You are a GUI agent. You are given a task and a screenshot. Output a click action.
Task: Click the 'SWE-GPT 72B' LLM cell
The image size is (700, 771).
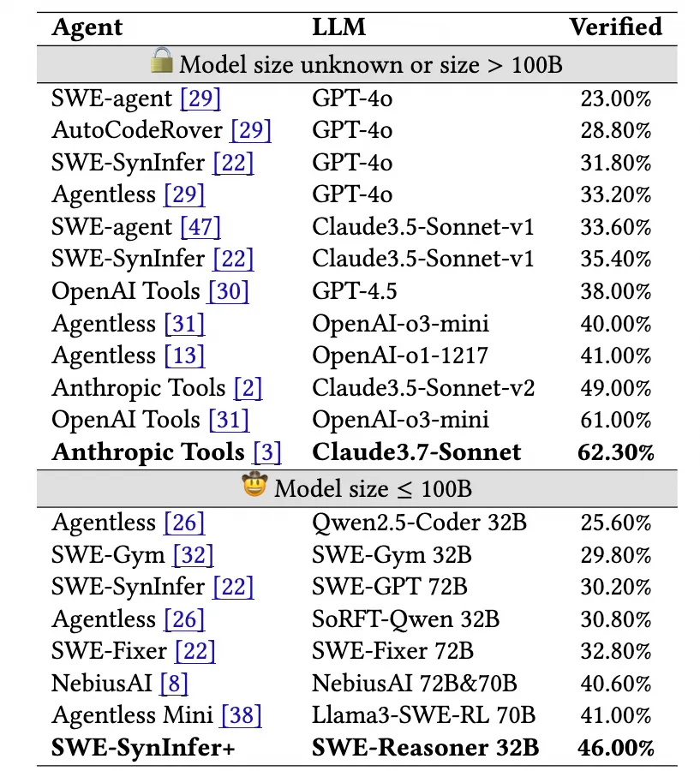pos(390,587)
